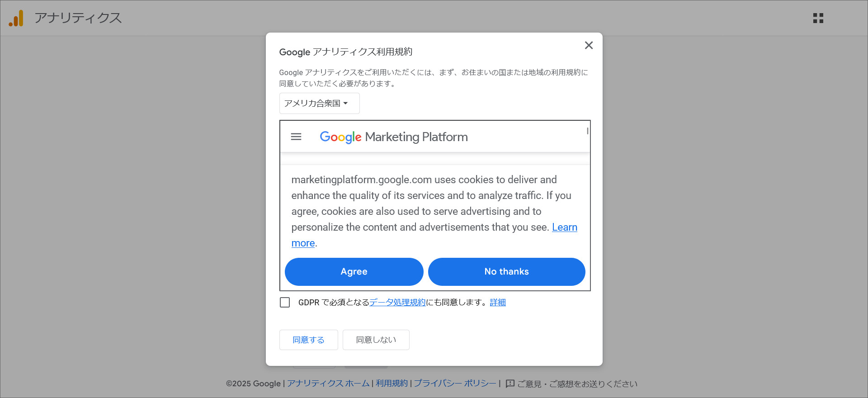Viewport: 868px width, 398px height.
Task: Click the feedback speech bubble icon in footer
Action: coord(510,384)
